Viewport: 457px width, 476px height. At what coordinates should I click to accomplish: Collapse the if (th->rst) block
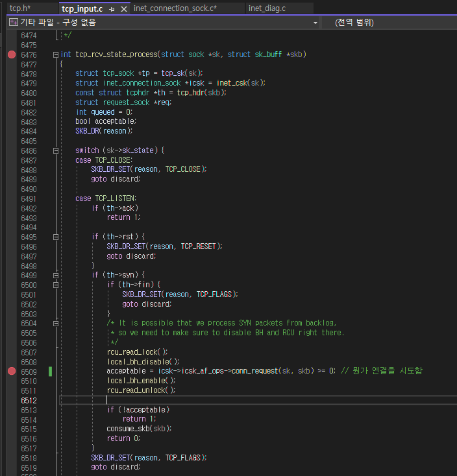pos(56,237)
